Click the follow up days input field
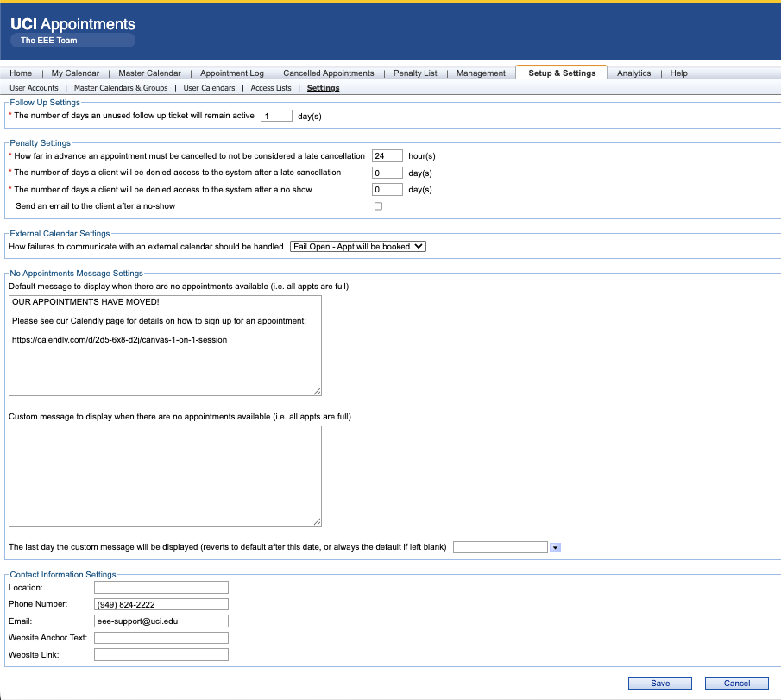Screen dimensions: 781x700 pyautogui.click(x=276, y=116)
